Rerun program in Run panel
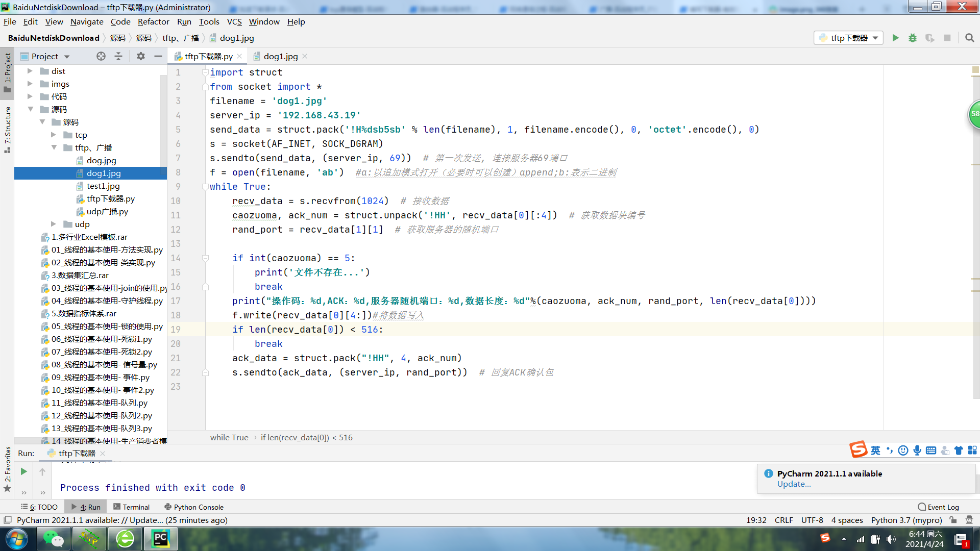980x551 pixels. pos(23,471)
